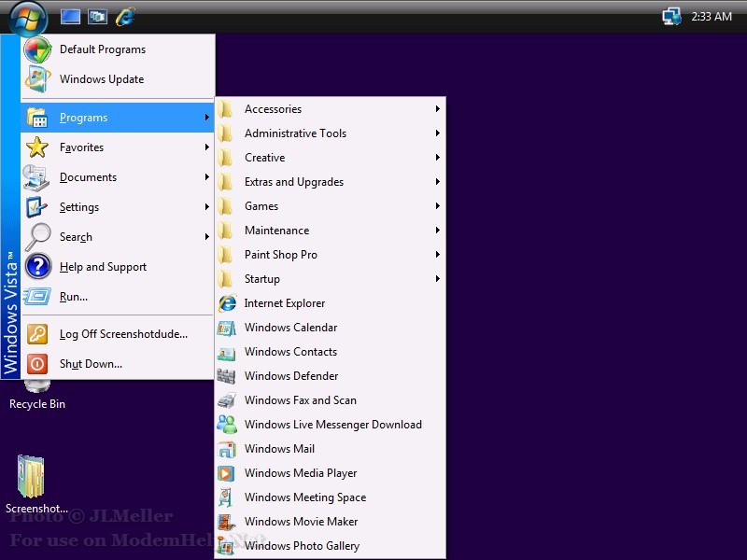
Task: Open the Paint Shop Pro folder
Action: pyautogui.click(x=280, y=255)
